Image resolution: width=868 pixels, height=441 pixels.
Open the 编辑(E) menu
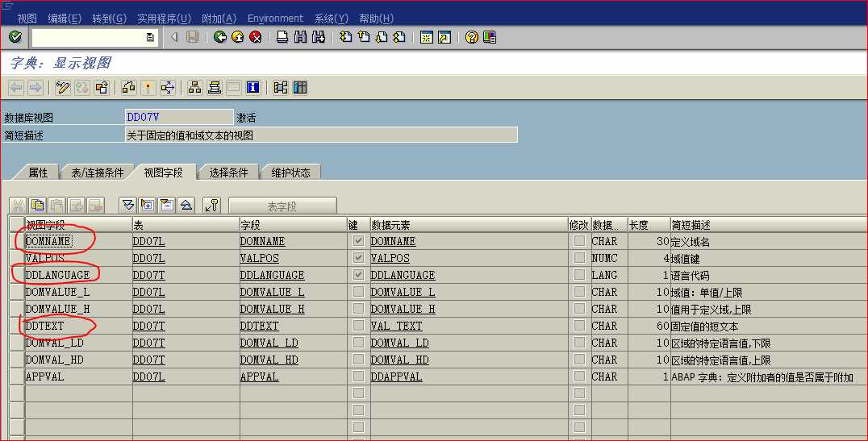pyautogui.click(x=65, y=19)
